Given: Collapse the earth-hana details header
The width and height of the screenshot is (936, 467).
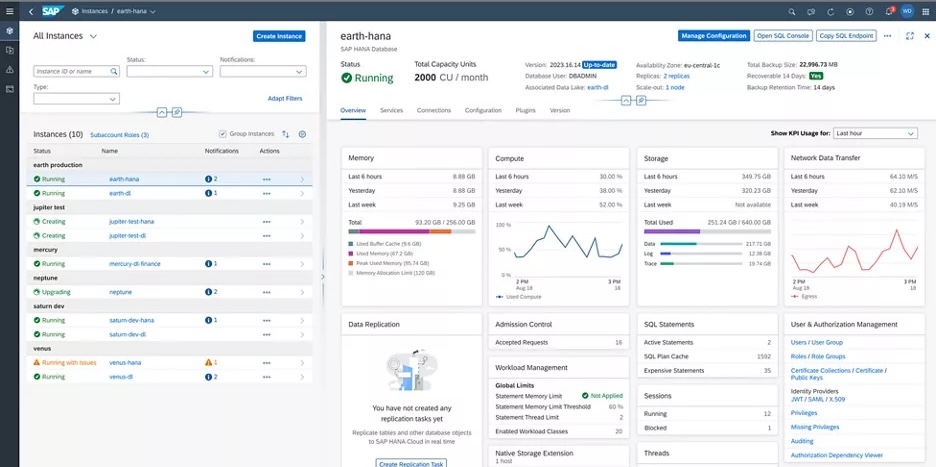Looking at the screenshot, I should point(626,100).
